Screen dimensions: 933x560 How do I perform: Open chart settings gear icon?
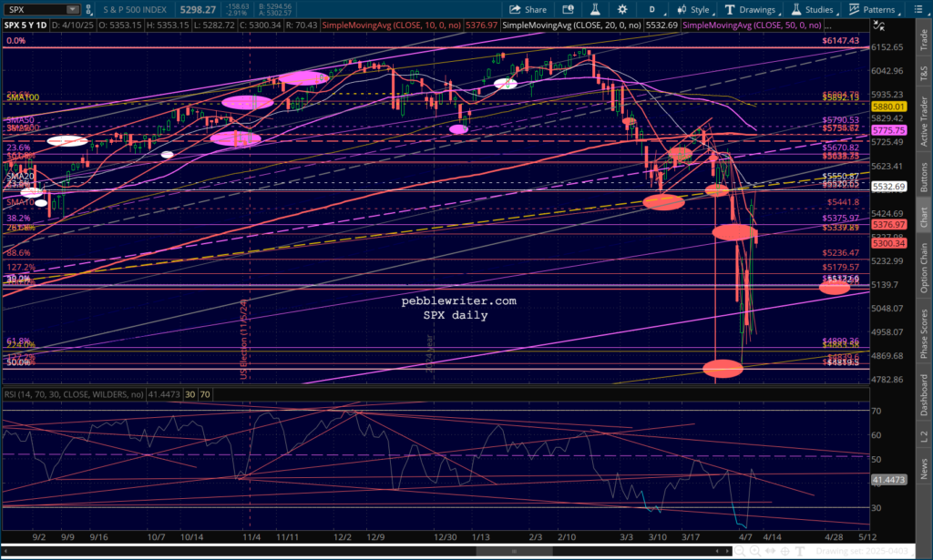click(x=622, y=9)
